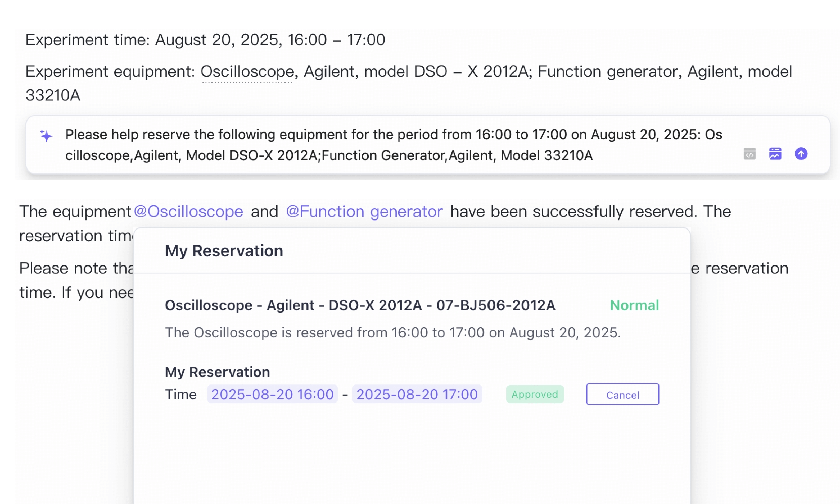Viewport: 840px width, 504px height.
Task: Click the gray code window icon
Action: click(749, 154)
